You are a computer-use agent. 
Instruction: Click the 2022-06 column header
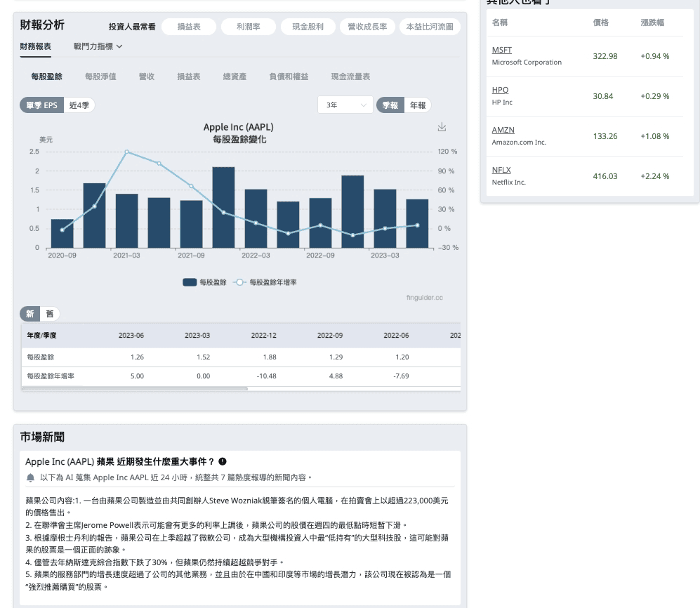(x=396, y=336)
